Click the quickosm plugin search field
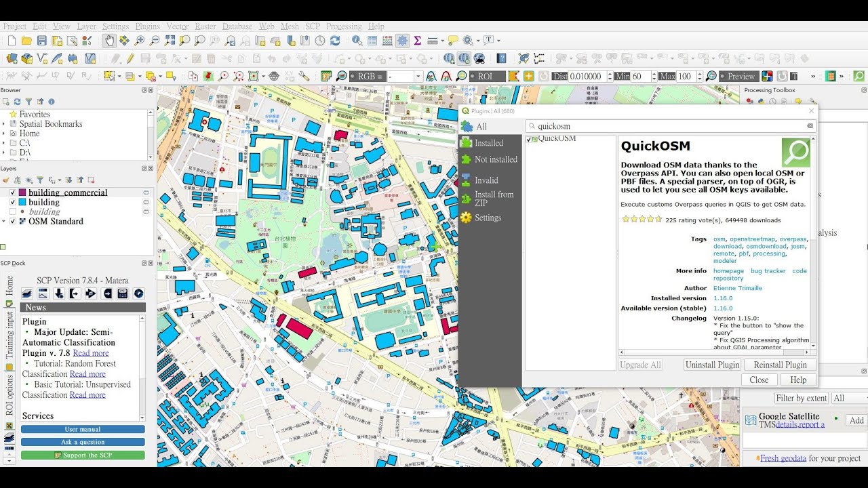This screenshot has height=488, width=868. click(x=671, y=126)
